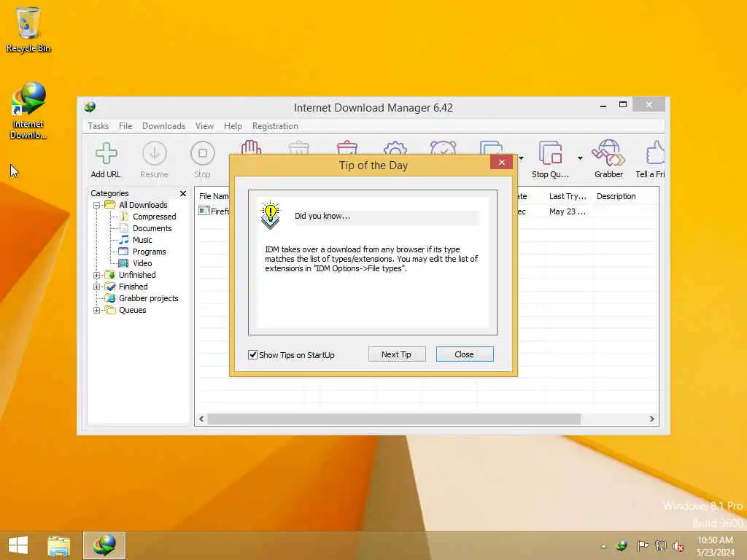The image size is (747, 560).
Task: Uncheck Show Tips on StartUp
Action: 253,355
